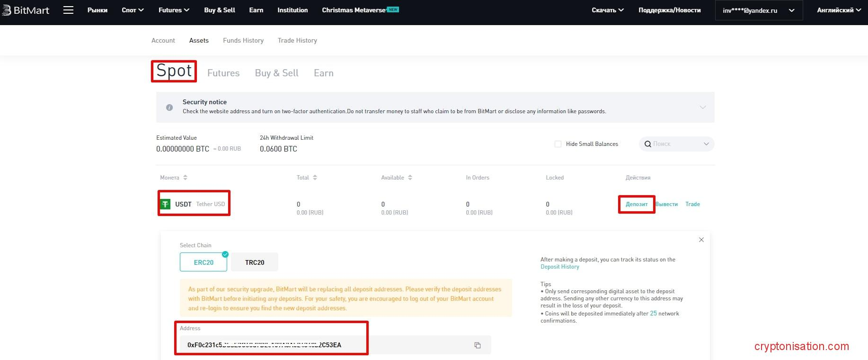Image resolution: width=868 pixels, height=360 pixels.
Task: Sort the Total column
Action: 315,178
